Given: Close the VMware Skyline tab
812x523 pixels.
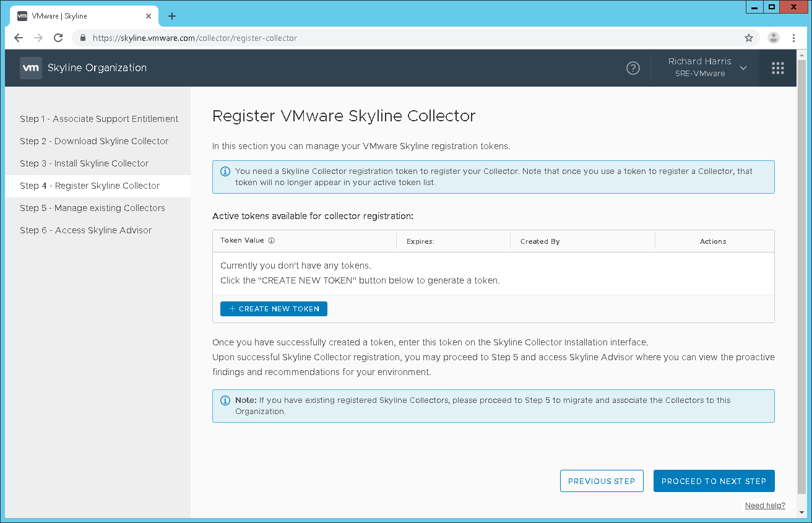Looking at the screenshot, I should tap(149, 16).
